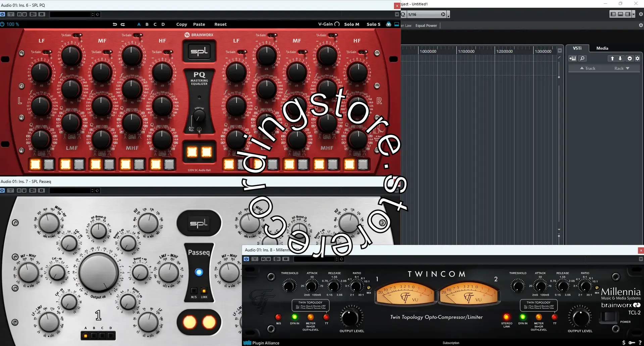Click the undo arrow in SPL PQ toolbar
The image size is (644, 346).
(x=115, y=24)
